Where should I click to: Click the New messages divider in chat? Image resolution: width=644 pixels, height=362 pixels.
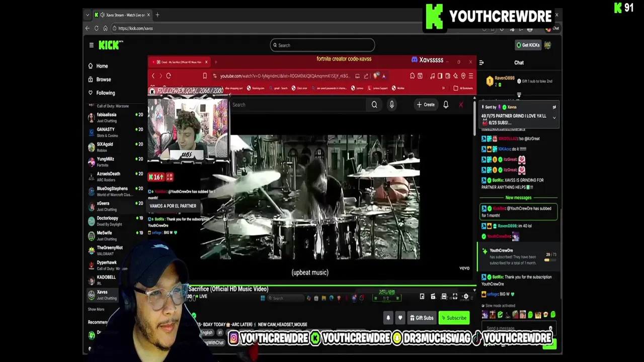(519, 198)
